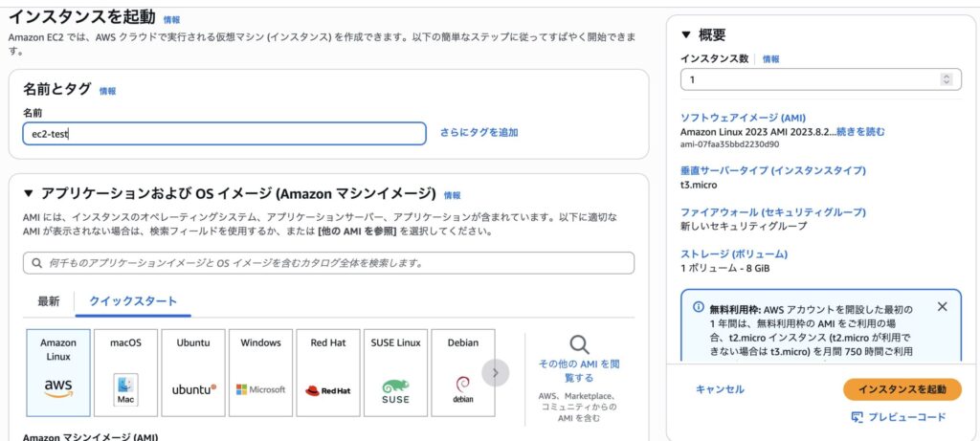Focus the AMI catalog search field
Viewport: 980px width, 441px height.
pyautogui.click(x=329, y=263)
